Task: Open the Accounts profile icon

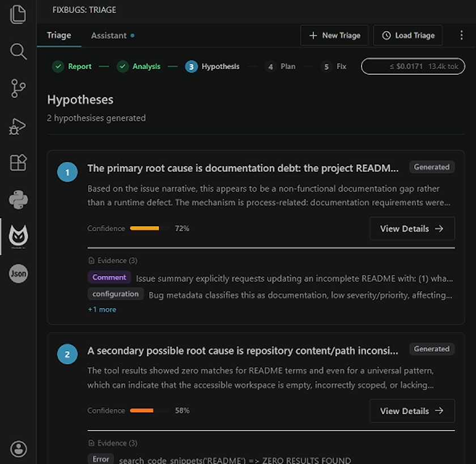Action: 18,449
